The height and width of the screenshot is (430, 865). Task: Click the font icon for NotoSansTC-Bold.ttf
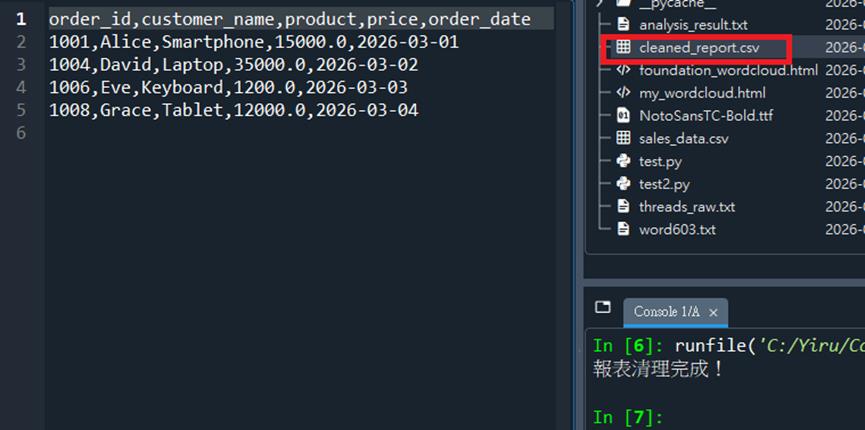(623, 116)
